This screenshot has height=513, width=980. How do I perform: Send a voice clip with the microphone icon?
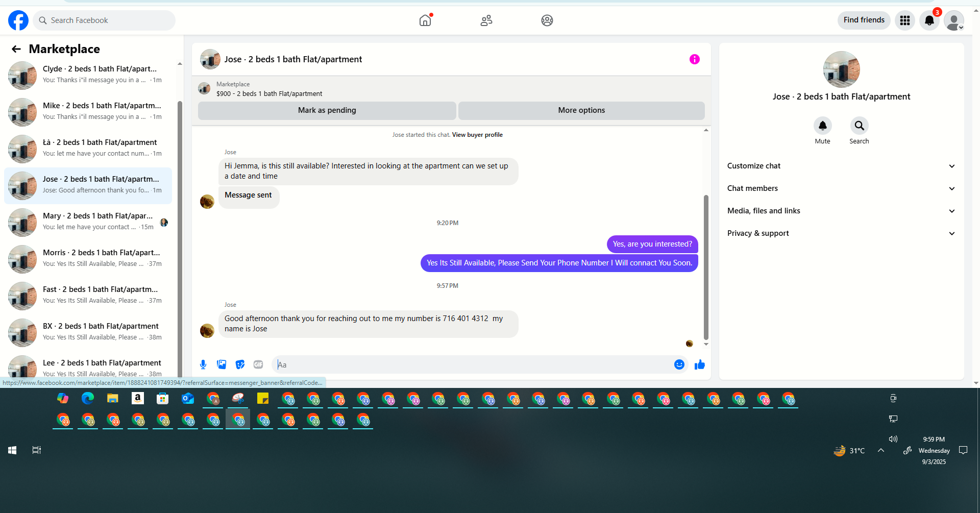pyautogui.click(x=203, y=364)
